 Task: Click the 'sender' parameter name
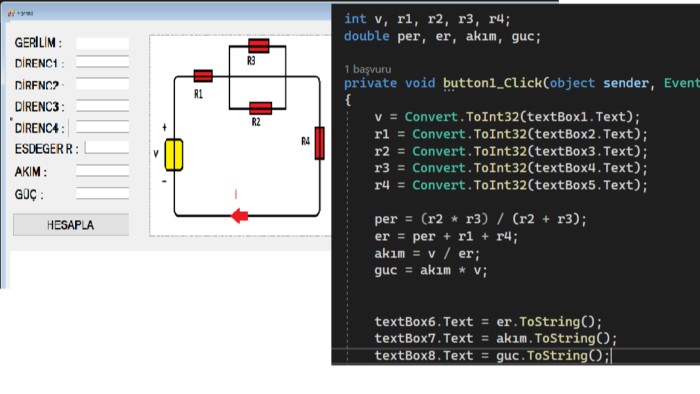pyautogui.click(x=625, y=83)
